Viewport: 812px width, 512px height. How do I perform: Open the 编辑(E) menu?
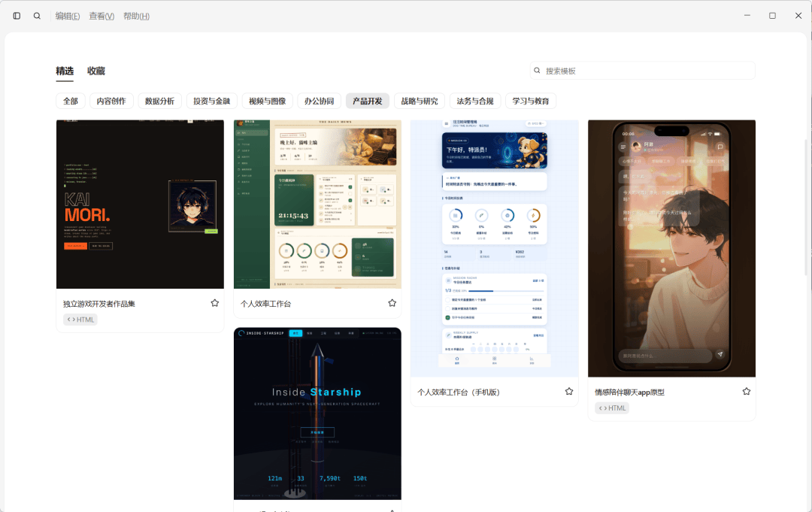[x=68, y=16]
